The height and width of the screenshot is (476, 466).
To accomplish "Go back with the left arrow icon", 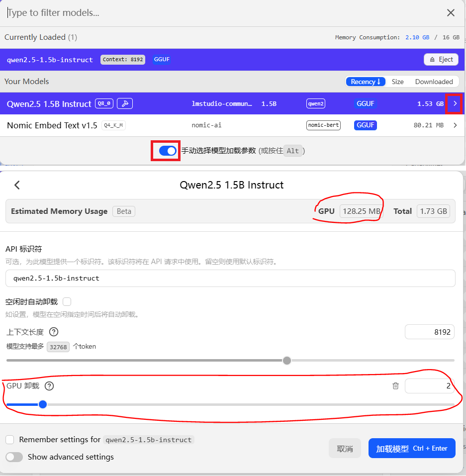I will 17,185.
